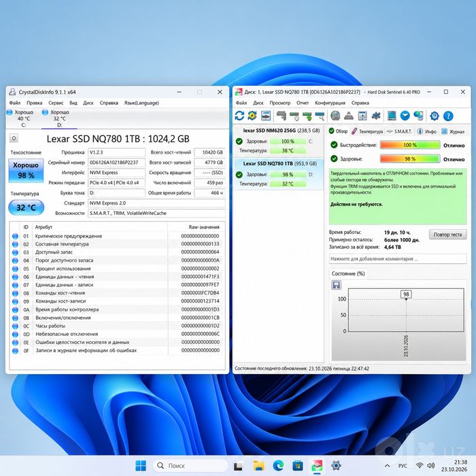Image resolution: width=476 pixels, height=476 pixels.
Task: Open the Отчет menu in Hard Disk Sentinel
Action: point(303,103)
